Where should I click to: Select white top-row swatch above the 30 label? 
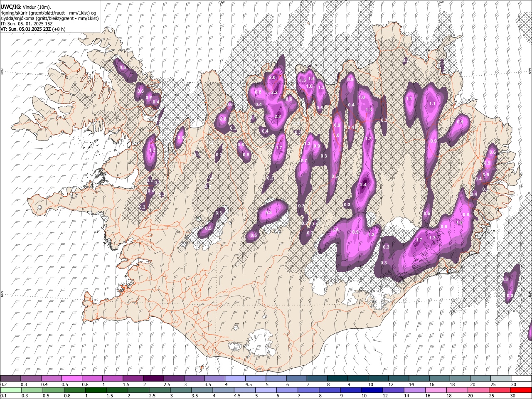click(521, 379)
